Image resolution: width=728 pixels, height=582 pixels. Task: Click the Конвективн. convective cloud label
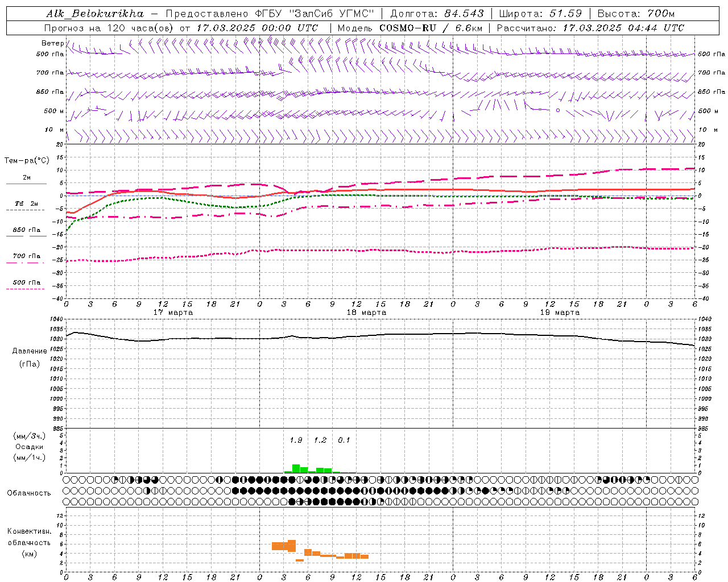point(29,531)
